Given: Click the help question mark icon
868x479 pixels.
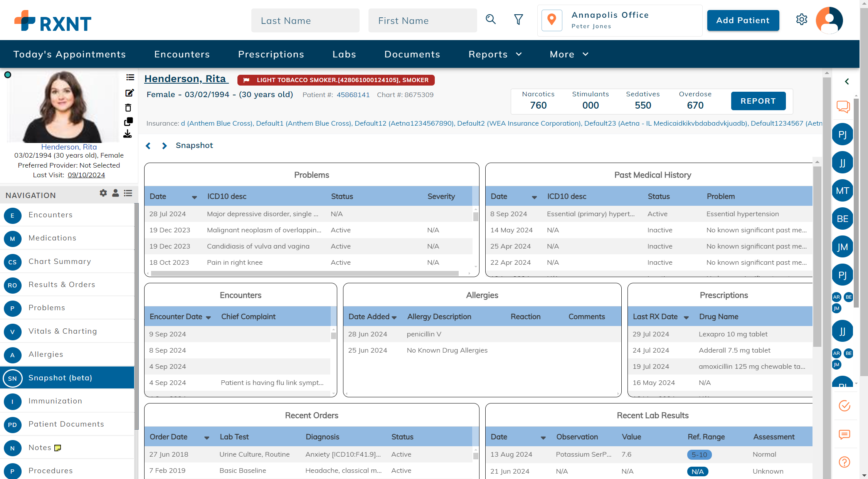Looking at the screenshot, I should (x=844, y=462).
